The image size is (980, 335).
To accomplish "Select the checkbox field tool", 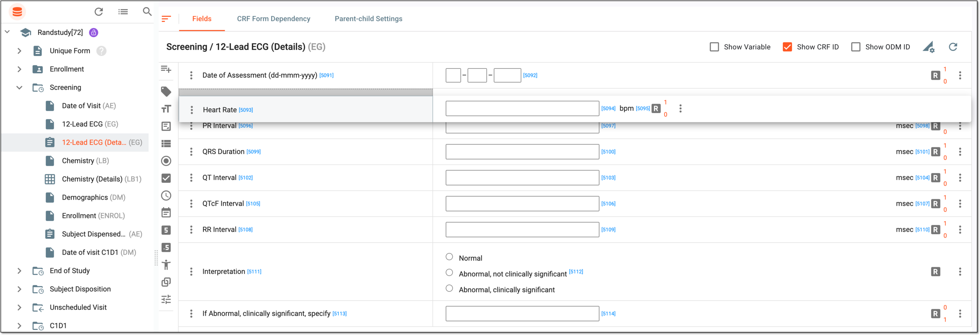I will point(166,178).
